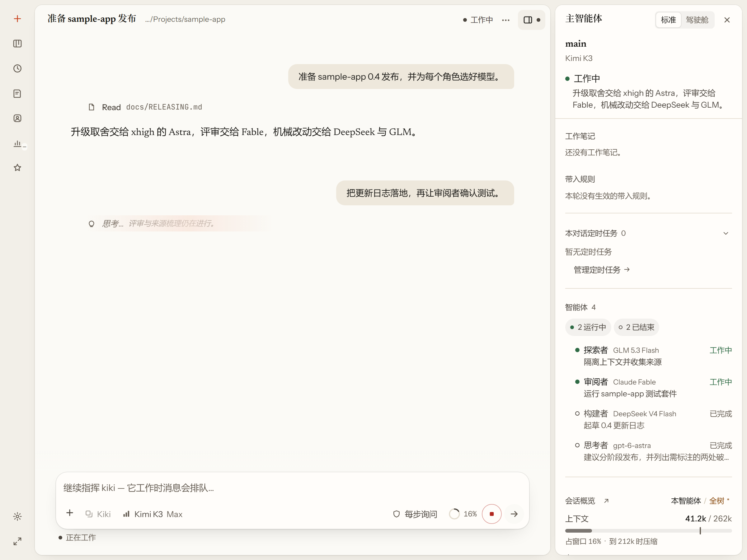Open the three-dots menu beside 工作中
This screenshot has height=560, width=747.
click(x=505, y=20)
